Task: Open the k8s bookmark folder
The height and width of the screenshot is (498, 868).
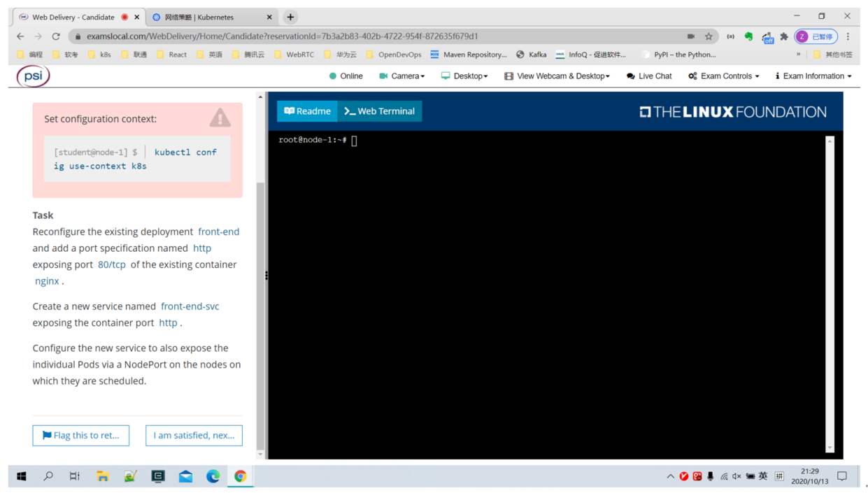Action: click(x=99, y=55)
